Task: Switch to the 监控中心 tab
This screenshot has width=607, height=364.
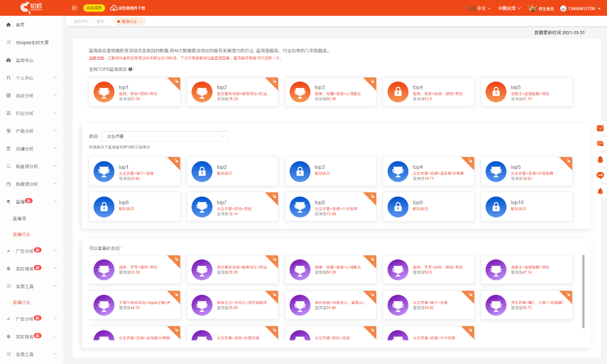Action: tap(81, 22)
